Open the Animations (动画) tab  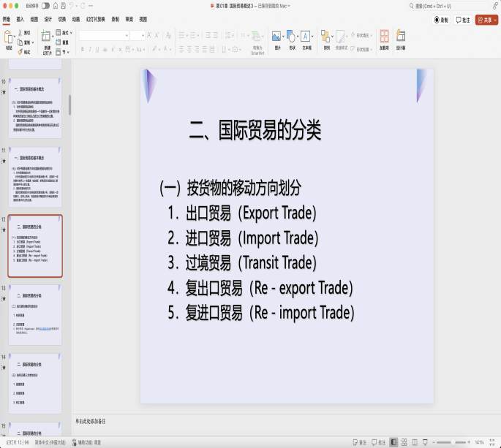(75, 19)
